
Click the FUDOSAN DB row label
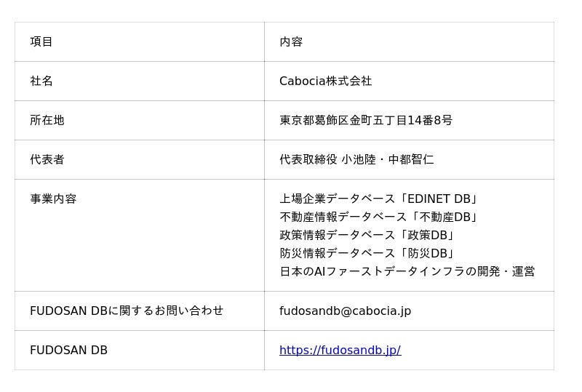(x=68, y=350)
